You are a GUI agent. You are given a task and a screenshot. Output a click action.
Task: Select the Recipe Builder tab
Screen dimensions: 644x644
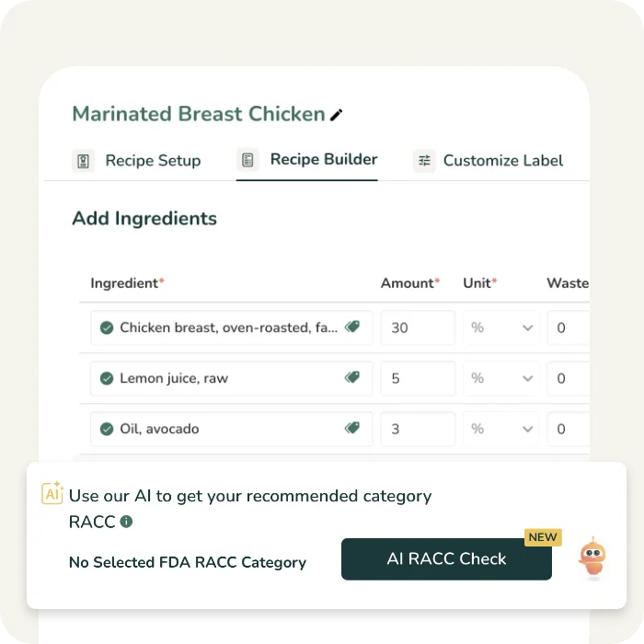point(323,160)
